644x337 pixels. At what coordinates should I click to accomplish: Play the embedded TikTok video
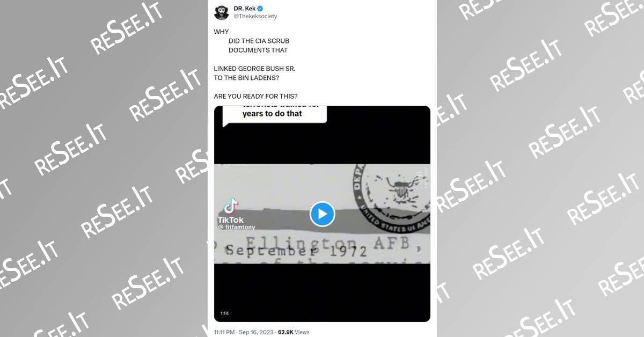click(322, 214)
